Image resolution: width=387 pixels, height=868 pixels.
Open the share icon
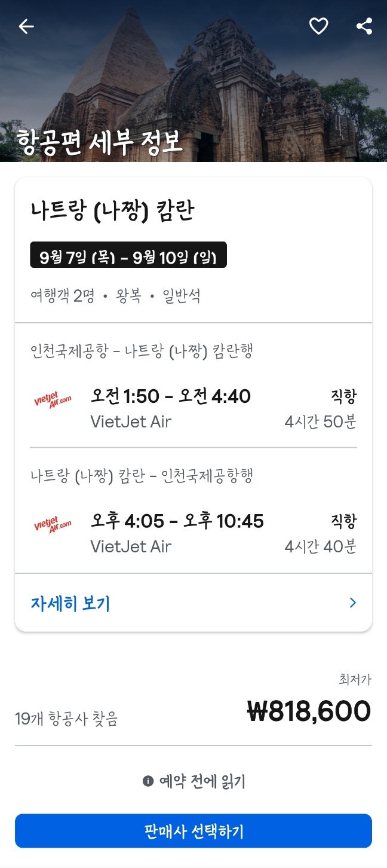point(364,26)
